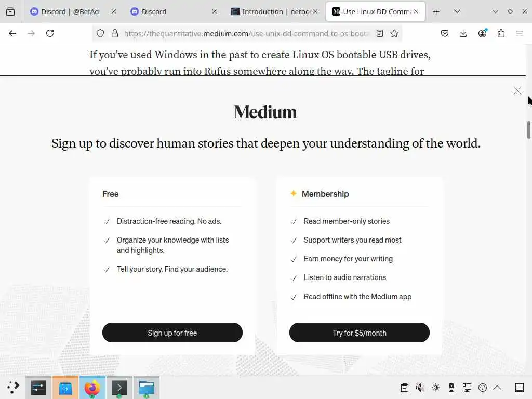Open a new browser tab
This screenshot has height=399, width=532.
pyautogui.click(x=436, y=11)
